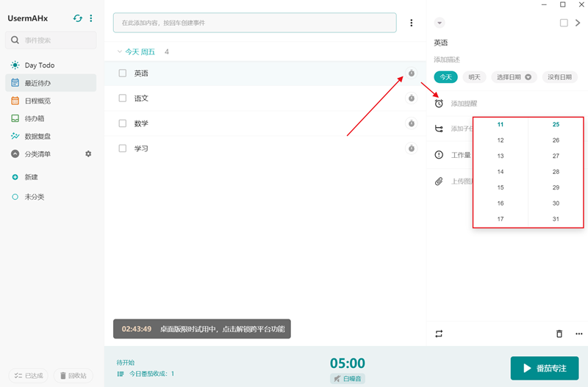Maximize the application window

pyautogui.click(x=563, y=4)
